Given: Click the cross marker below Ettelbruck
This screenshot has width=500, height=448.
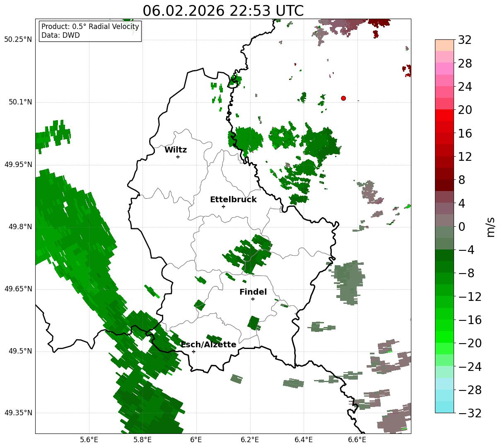Looking at the screenshot, I should 223,206.
